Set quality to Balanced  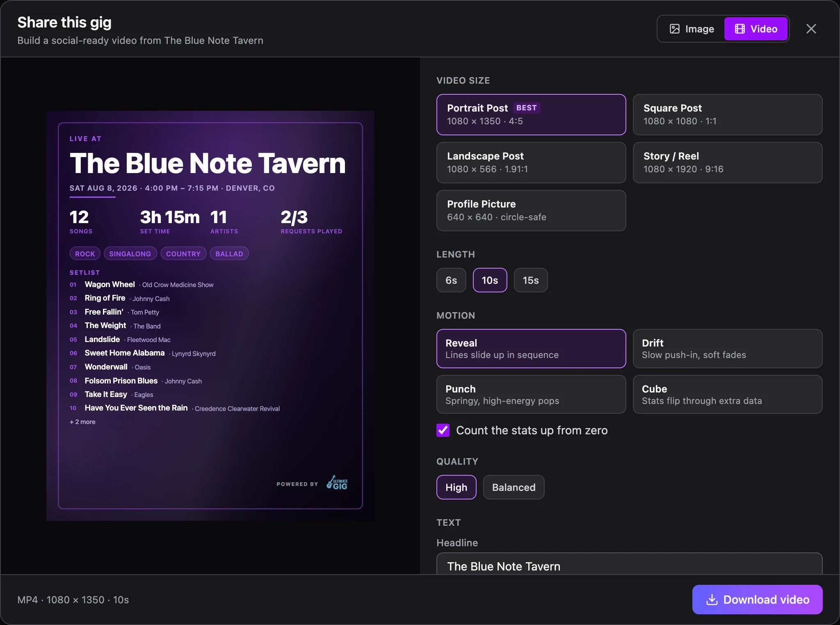click(514, 487)
